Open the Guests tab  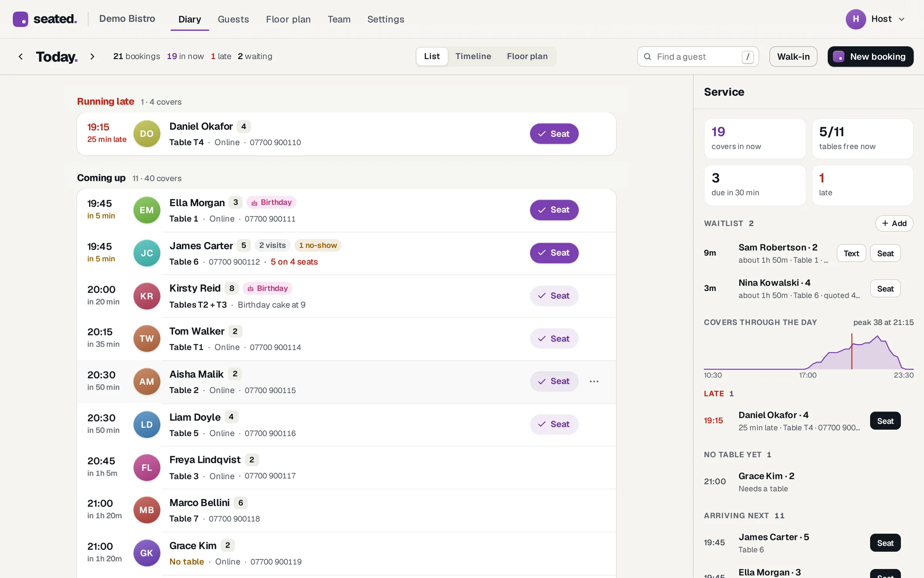point(233,19)
